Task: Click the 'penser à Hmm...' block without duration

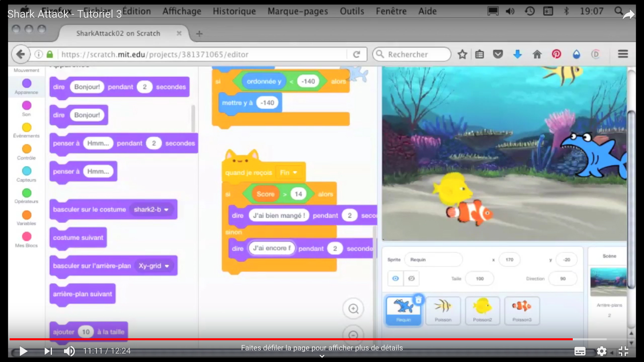Action: tap(83, 172)
